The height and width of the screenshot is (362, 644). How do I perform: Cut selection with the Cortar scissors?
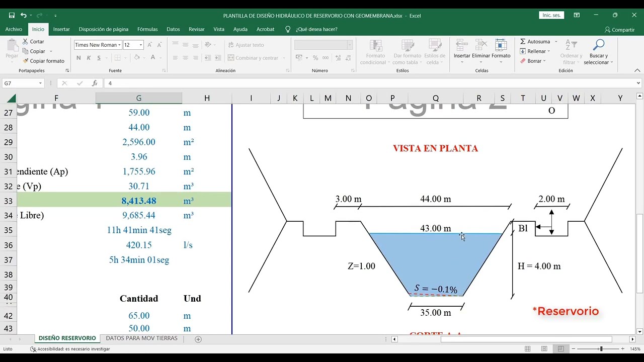pos(33,42)
